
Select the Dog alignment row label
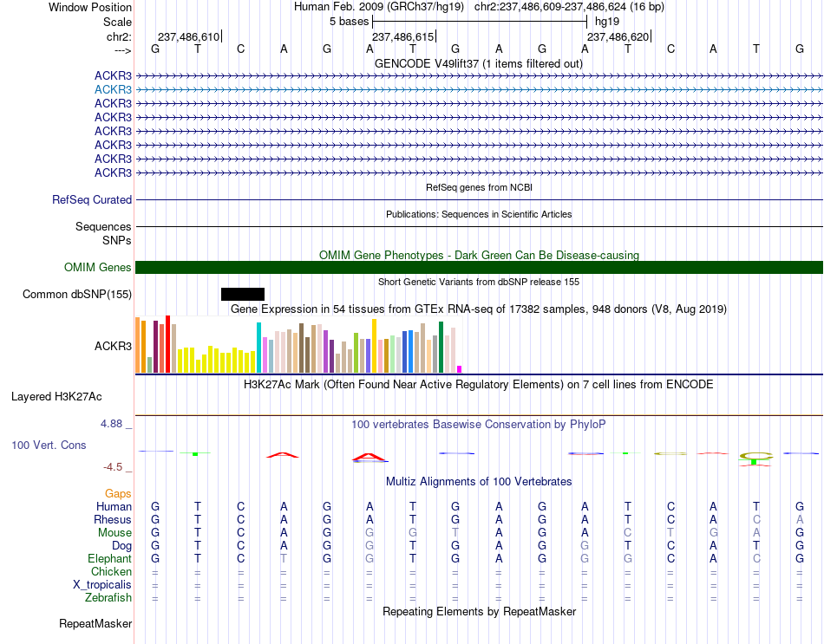tap(122, 546)
